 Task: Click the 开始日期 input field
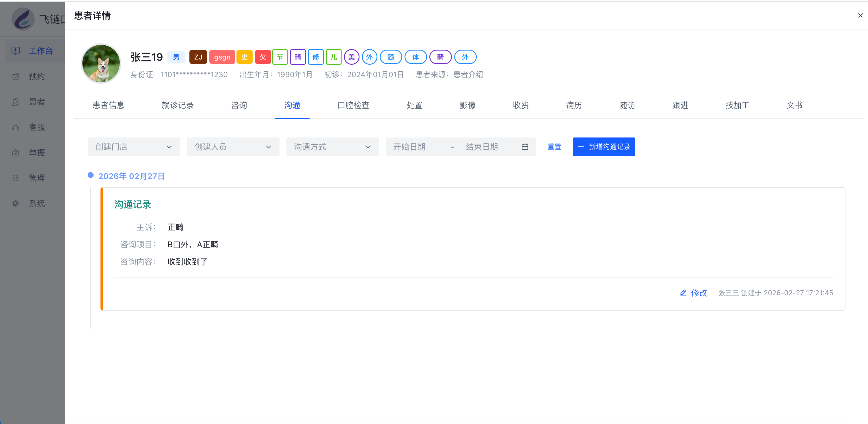418,147
